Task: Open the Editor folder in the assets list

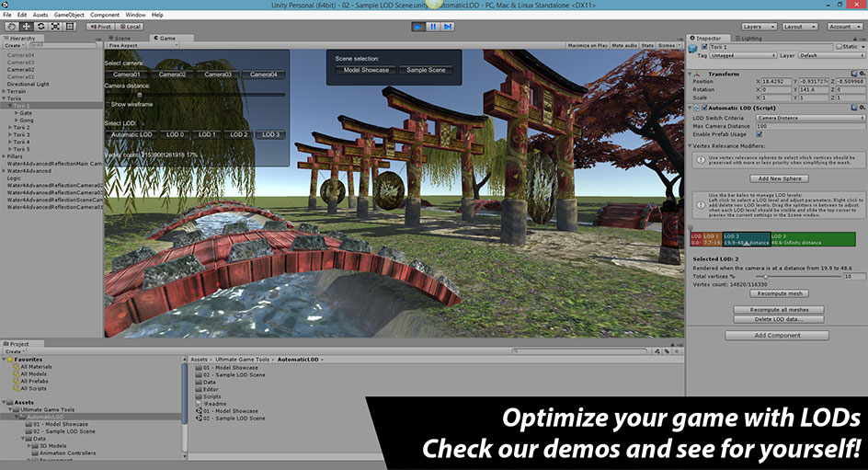Action: click(x=207, y=389)
